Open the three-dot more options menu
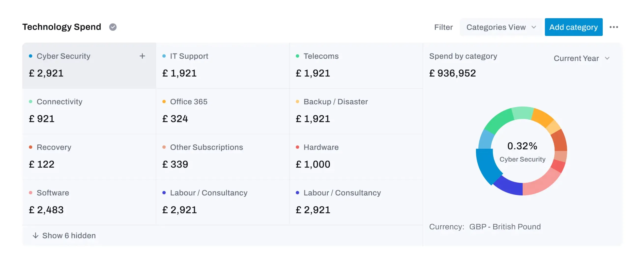 (614, 27)
